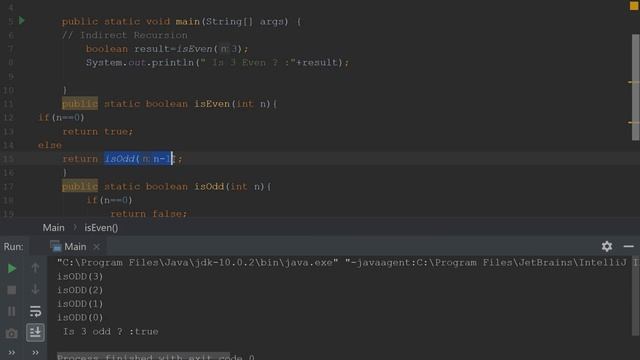Open Run panel settings gear
Screen dimensions: 640x360
coord(607,246)
